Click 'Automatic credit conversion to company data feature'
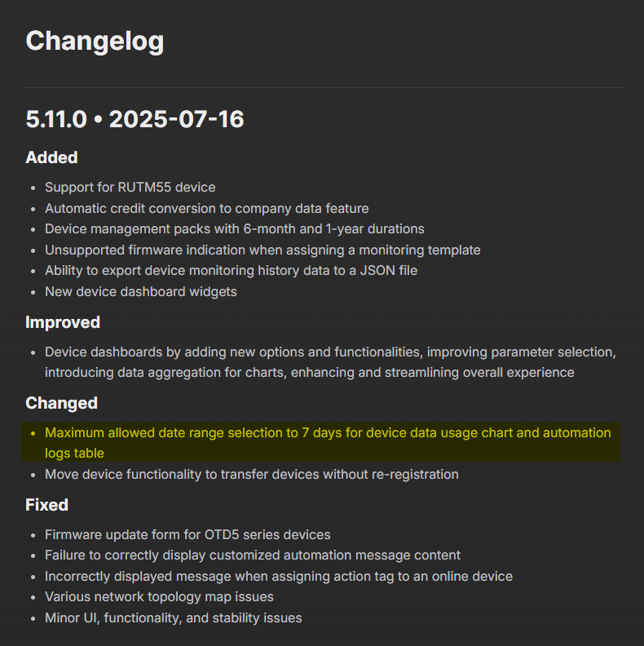The image size is (644, 646). point(207,209)
